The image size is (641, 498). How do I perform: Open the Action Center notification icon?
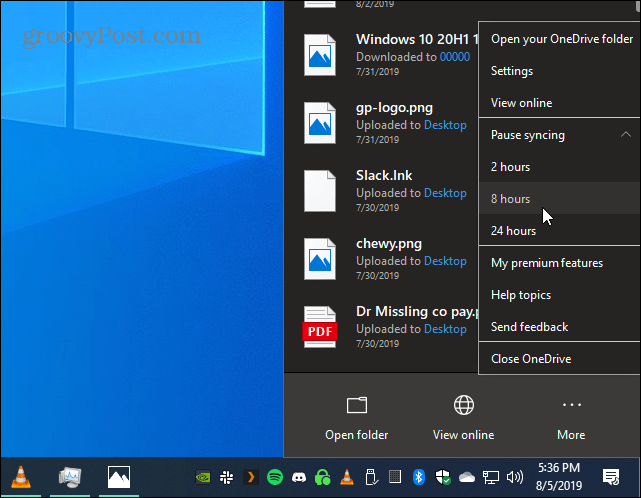[611, 477]
